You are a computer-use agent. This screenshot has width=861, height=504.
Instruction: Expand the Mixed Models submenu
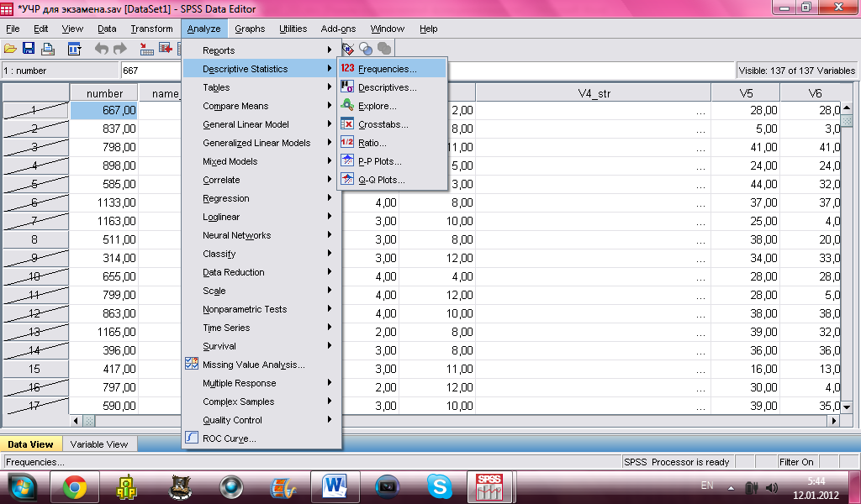tap(261, 161)
